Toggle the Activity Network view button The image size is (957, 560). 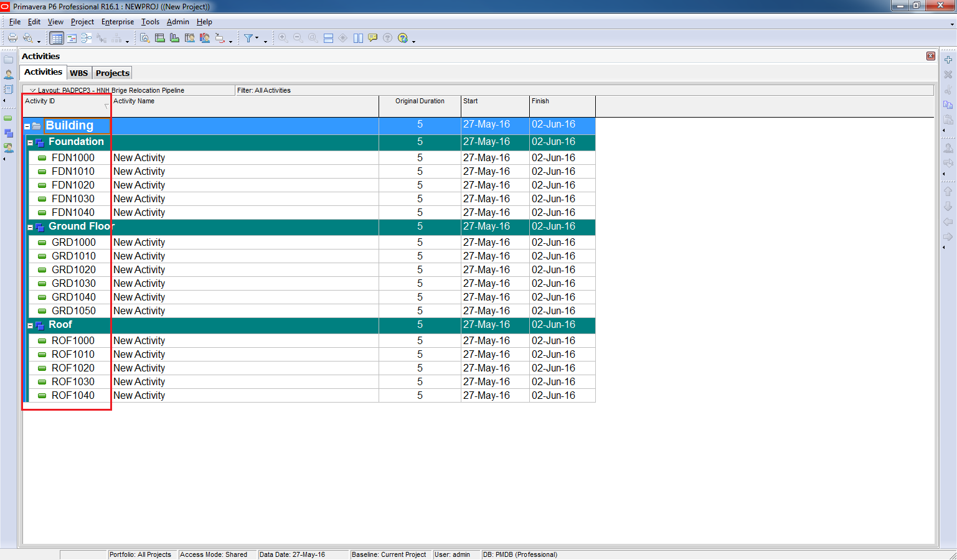tap(87, 38)
